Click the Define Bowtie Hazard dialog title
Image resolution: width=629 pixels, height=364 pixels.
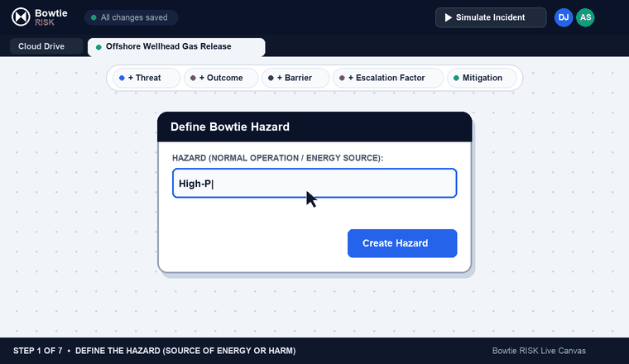click(x=230, y=127)
